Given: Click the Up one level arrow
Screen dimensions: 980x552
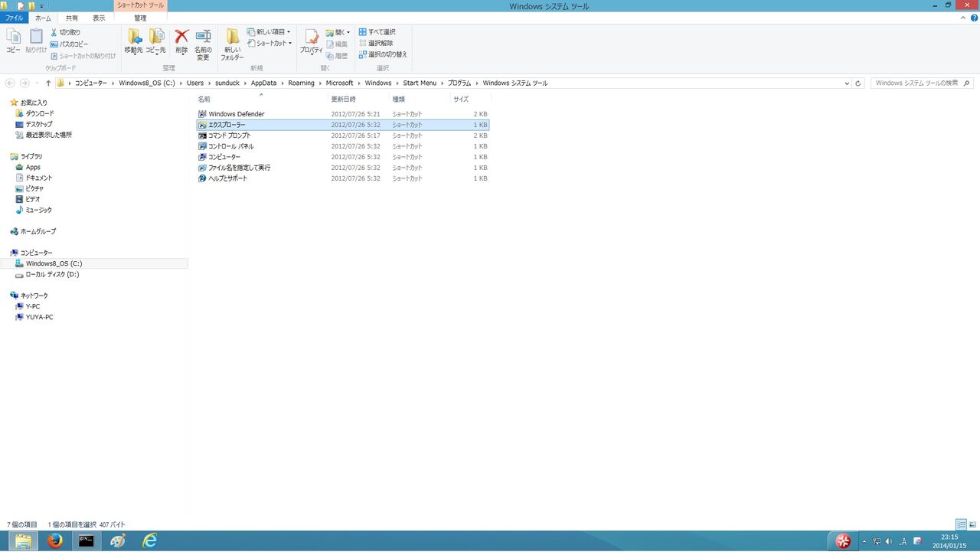Looking at the screenshot, I should pyautogui.click(x=48, y=83).
